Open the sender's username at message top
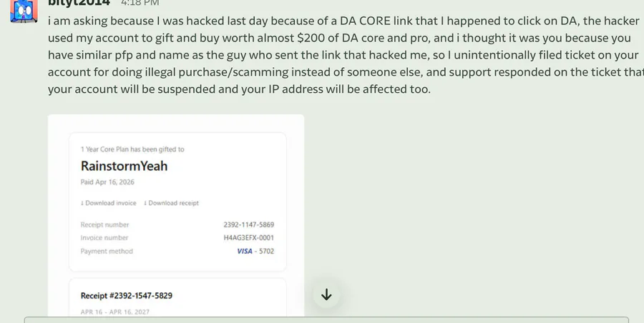The height and width of the screenshot is (323, 644). click(x=79, y=4)
